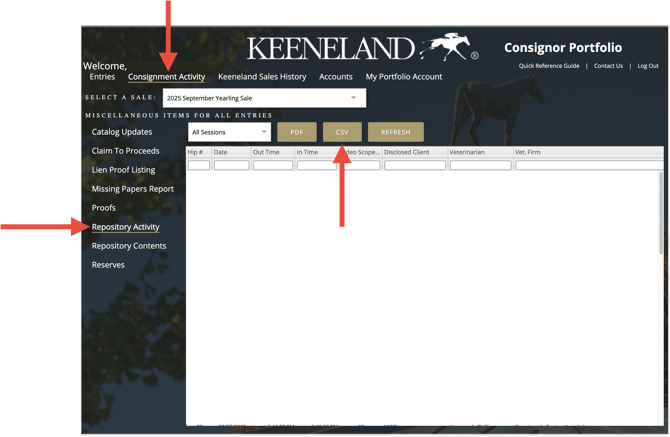Click the Out Time filter field
This screenshot has height=437, width=670.
[273, 165]
